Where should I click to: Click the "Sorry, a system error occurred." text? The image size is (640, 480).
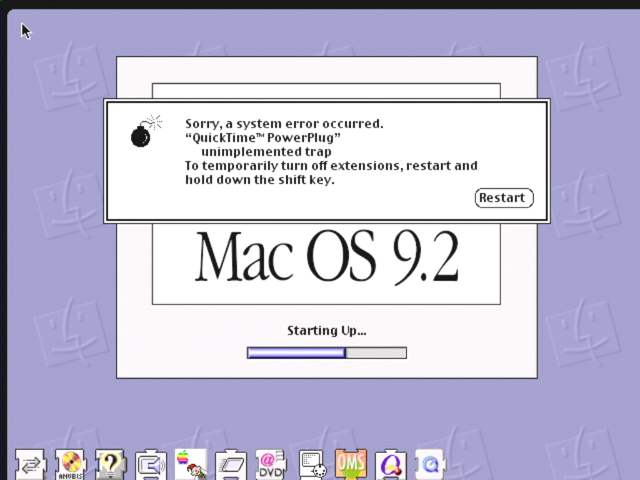click(284, 124)
